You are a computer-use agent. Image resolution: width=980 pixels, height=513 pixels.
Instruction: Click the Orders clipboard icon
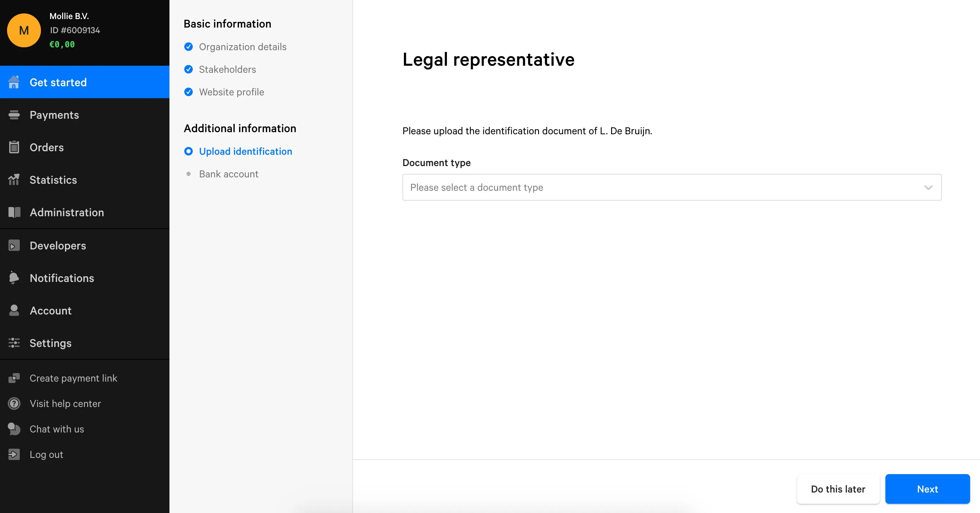14,147
